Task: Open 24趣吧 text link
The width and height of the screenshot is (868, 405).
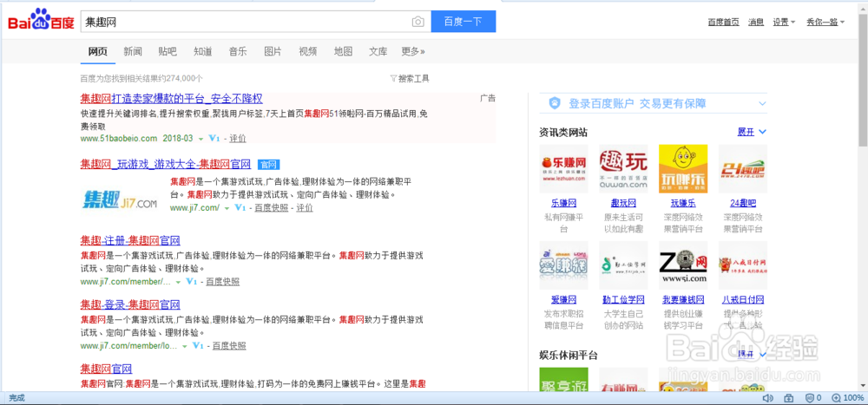Action: click(743, 203)
